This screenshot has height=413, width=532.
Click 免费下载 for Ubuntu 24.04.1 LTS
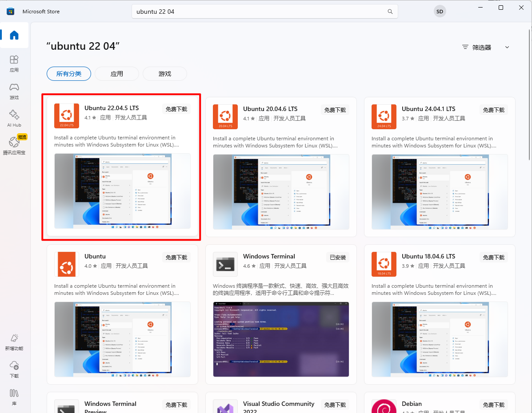pyautogui.click(x=494, y=110)
